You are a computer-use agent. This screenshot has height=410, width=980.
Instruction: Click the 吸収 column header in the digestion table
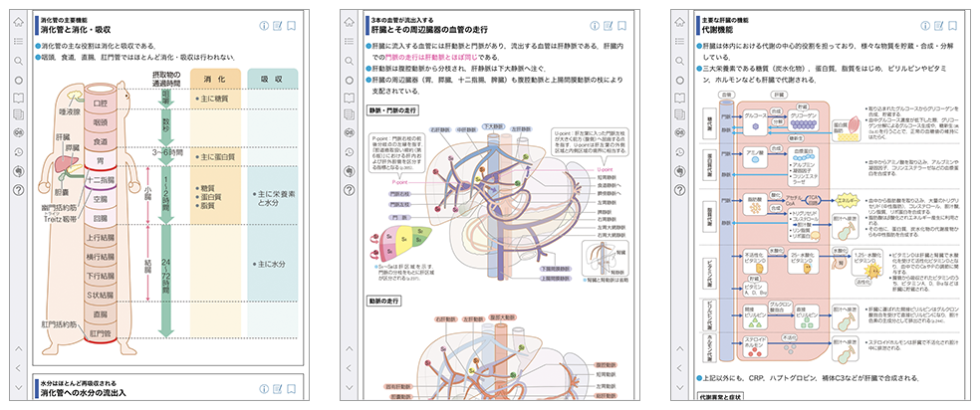273,82
